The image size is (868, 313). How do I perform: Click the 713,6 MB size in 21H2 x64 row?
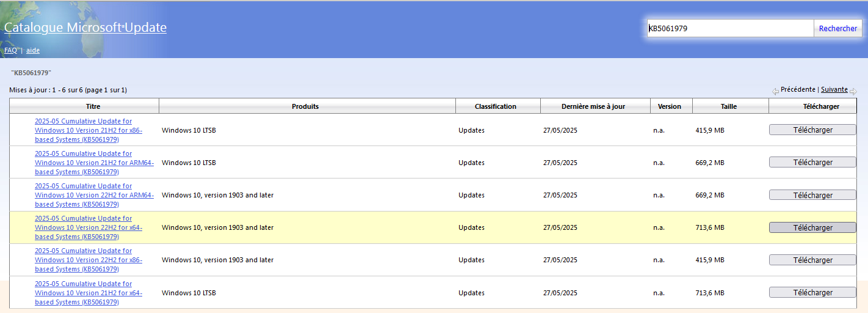pyautogui.click(x=710, y=293)
